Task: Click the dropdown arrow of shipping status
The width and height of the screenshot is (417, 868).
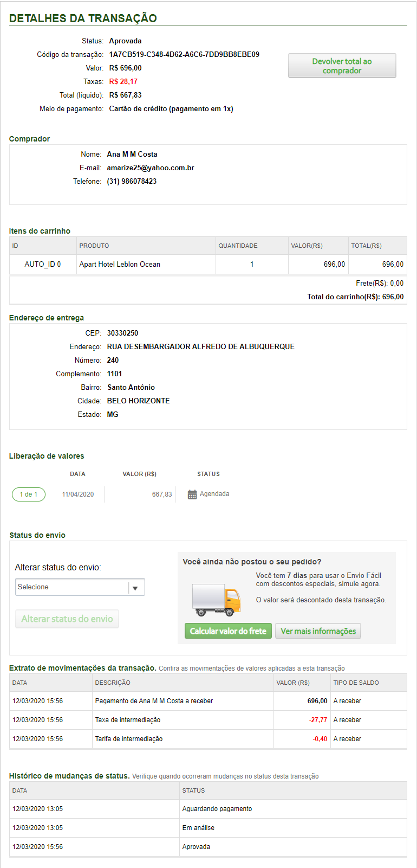Action: coord(135,588)
